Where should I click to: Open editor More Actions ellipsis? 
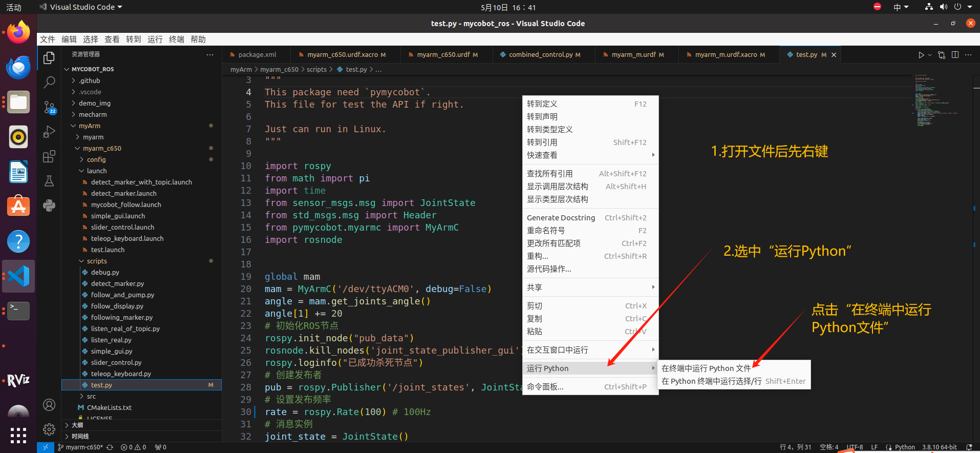coord(968,55)
